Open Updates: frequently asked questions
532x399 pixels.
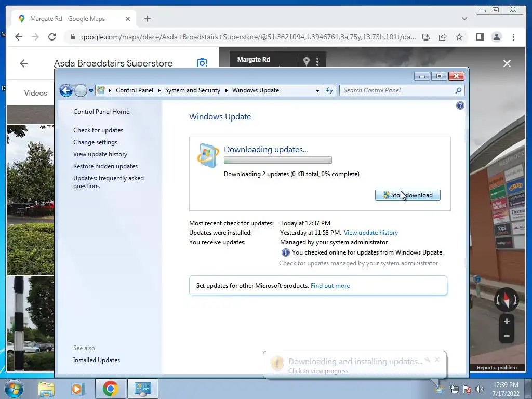(x=109, y=182)
